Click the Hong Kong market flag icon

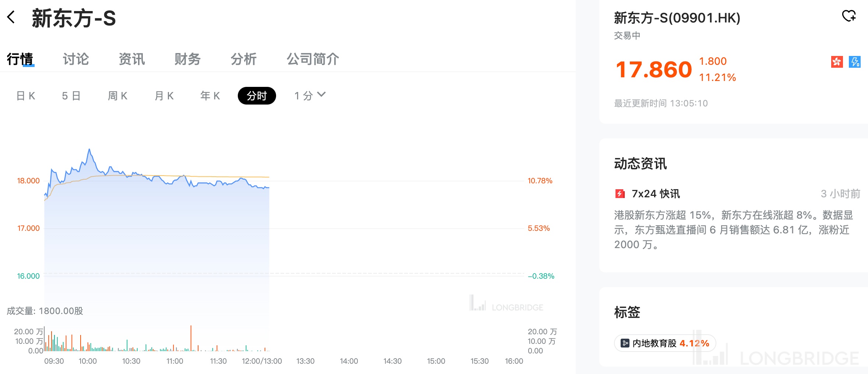click(837, 62)
